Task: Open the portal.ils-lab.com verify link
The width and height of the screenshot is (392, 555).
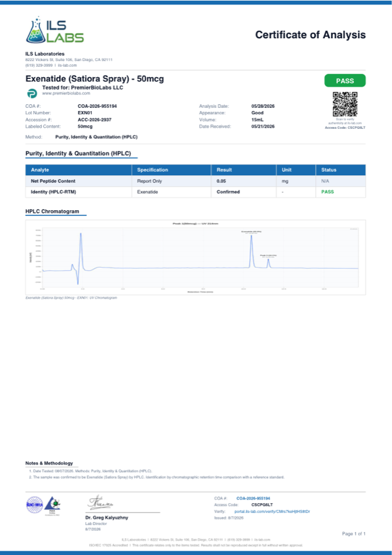Action: pos(272,511)
